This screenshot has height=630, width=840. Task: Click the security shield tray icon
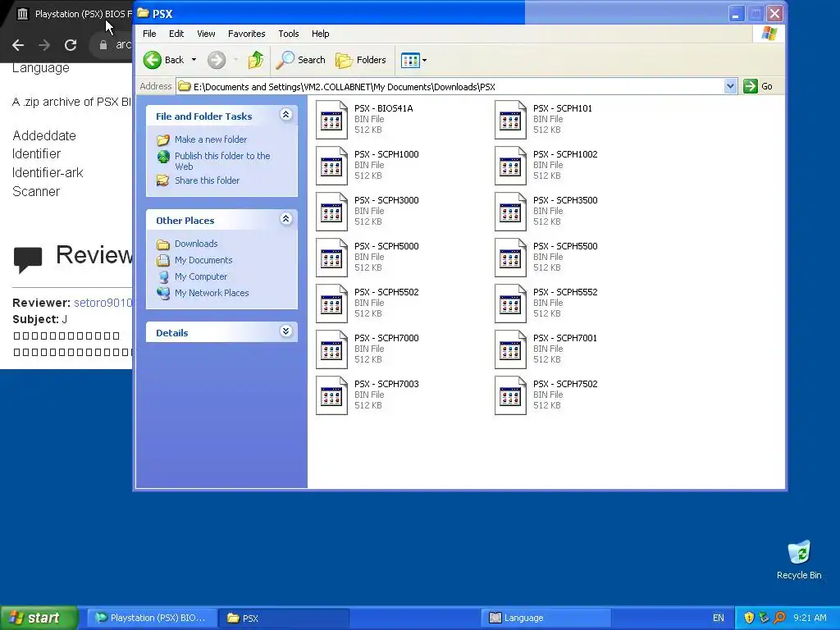(x=749, y=618)
